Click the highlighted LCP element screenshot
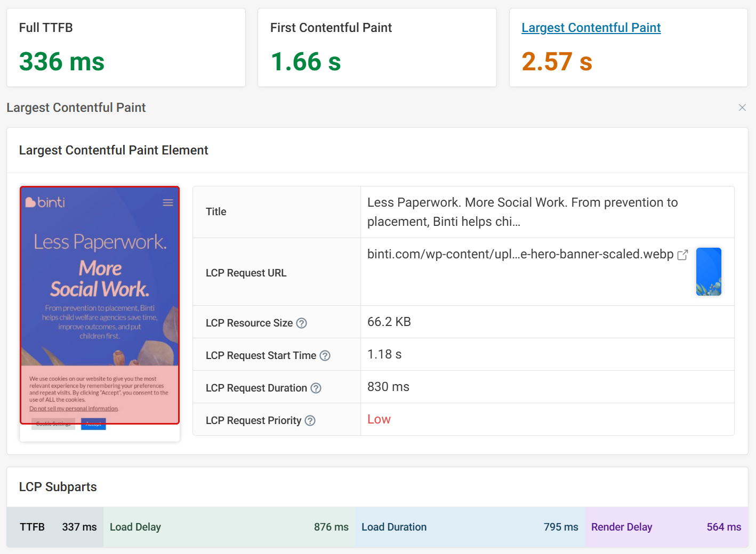Screen dimensions: 756x554 pyautogui.click(x=100, y=305)
